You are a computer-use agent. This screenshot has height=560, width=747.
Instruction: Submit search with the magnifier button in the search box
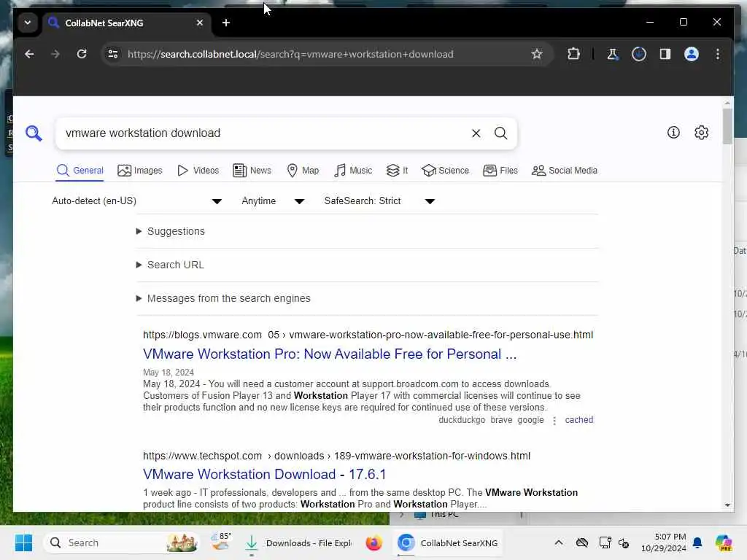[500, 133]
